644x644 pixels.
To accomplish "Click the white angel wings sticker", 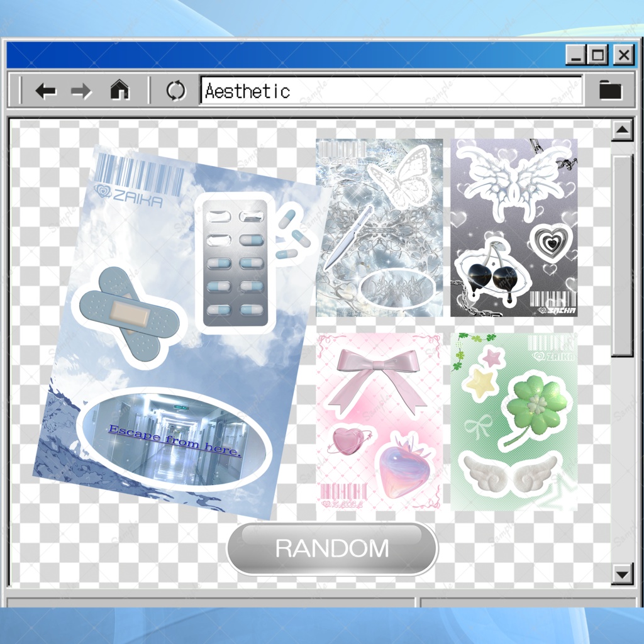I will tap(511, 474).
